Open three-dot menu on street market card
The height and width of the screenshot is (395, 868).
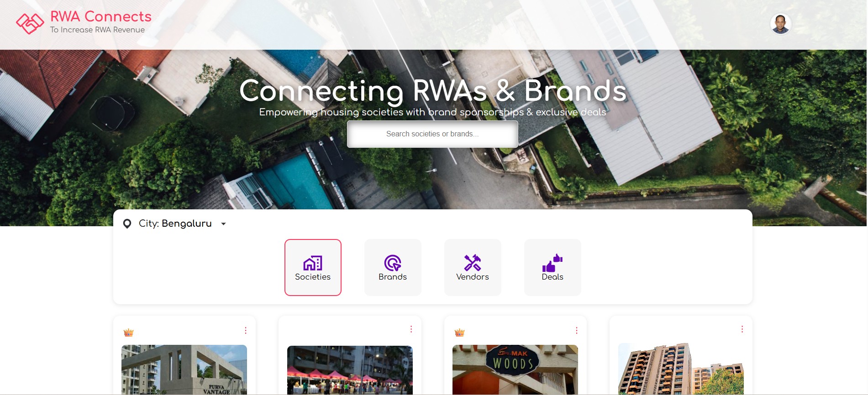click(x=411, y=329)
